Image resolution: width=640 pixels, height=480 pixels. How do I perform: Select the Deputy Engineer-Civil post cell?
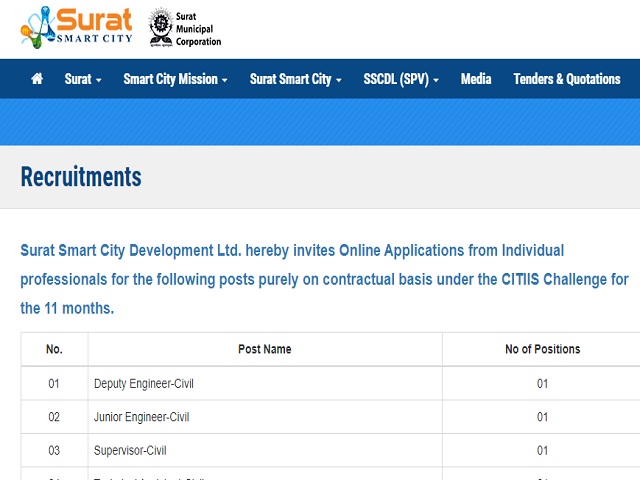265,384
